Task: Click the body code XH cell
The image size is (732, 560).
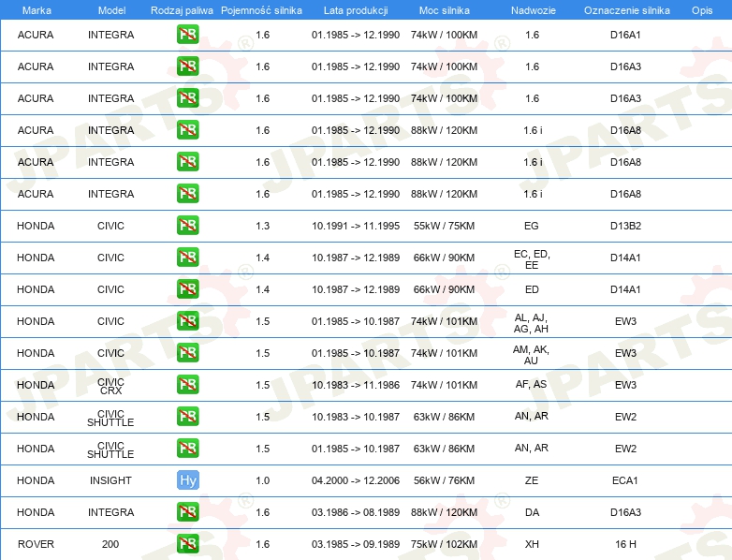Action: [x=532, y=544]
